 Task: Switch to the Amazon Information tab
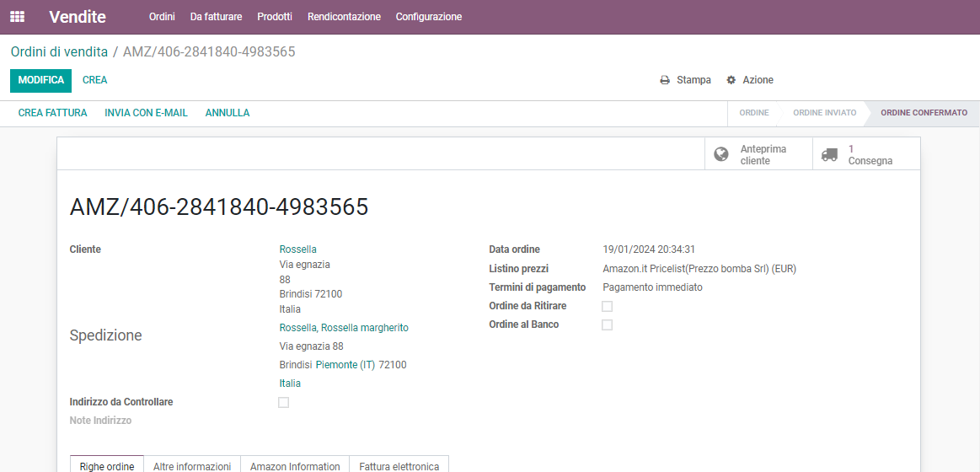[x=295, y=466]
